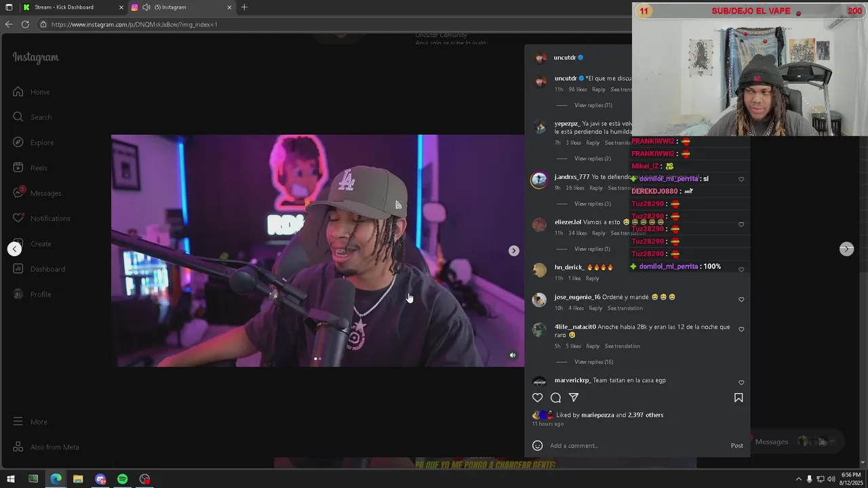Screen dimensions: 868x488
Task: Open Microsoft Edge from the taskbar
Action: [56, 479]
